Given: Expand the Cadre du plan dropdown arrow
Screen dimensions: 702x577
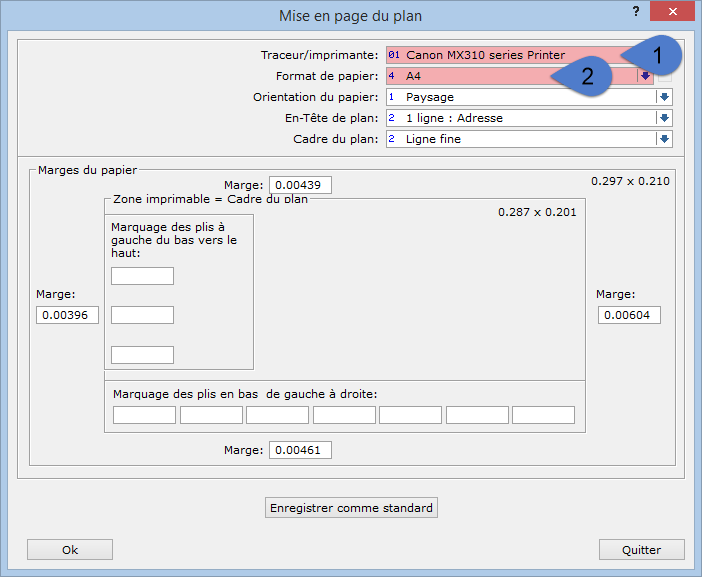Looking at the screenshot, I should point(664,139).
